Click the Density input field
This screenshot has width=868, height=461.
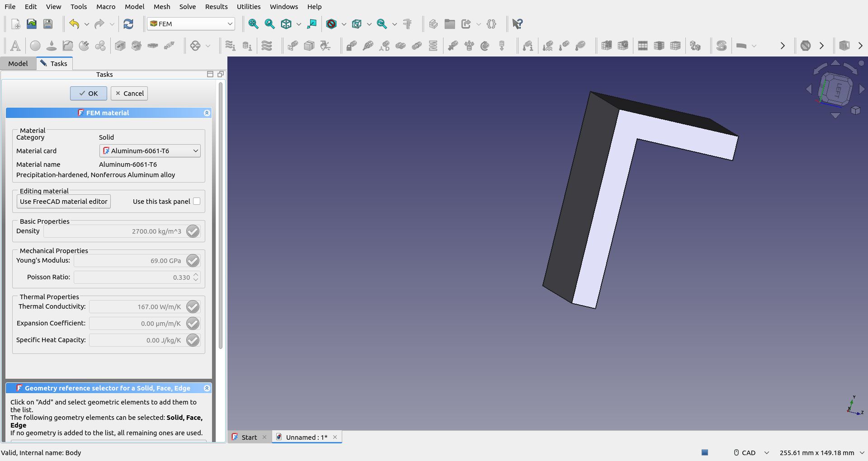click(114, 231)
